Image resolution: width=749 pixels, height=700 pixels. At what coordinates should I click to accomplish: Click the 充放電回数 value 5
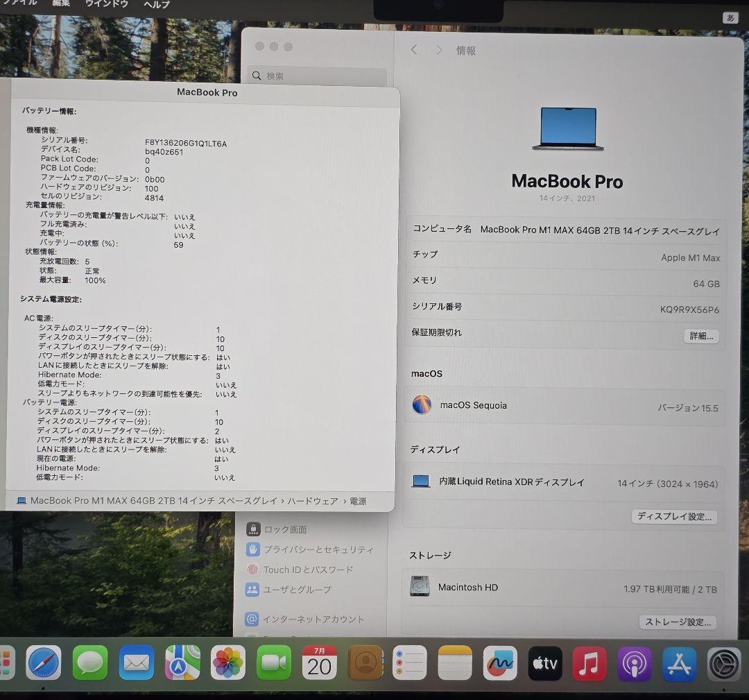87,262
